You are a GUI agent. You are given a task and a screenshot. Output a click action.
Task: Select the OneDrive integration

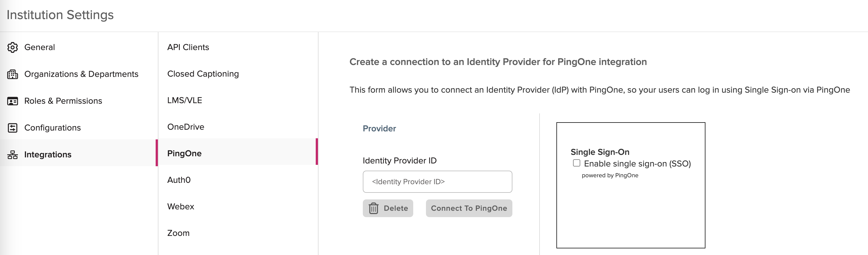click(x=186, y=127)
